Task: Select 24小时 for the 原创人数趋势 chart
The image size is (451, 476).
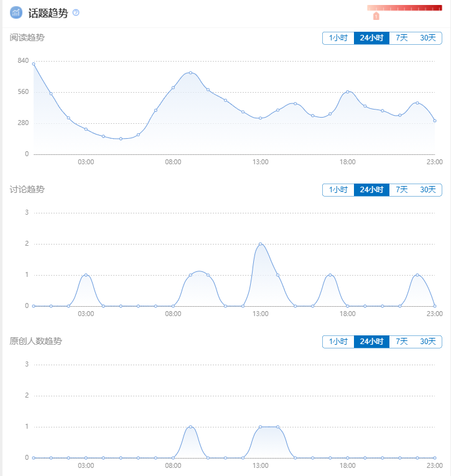Action: [371, 342]
